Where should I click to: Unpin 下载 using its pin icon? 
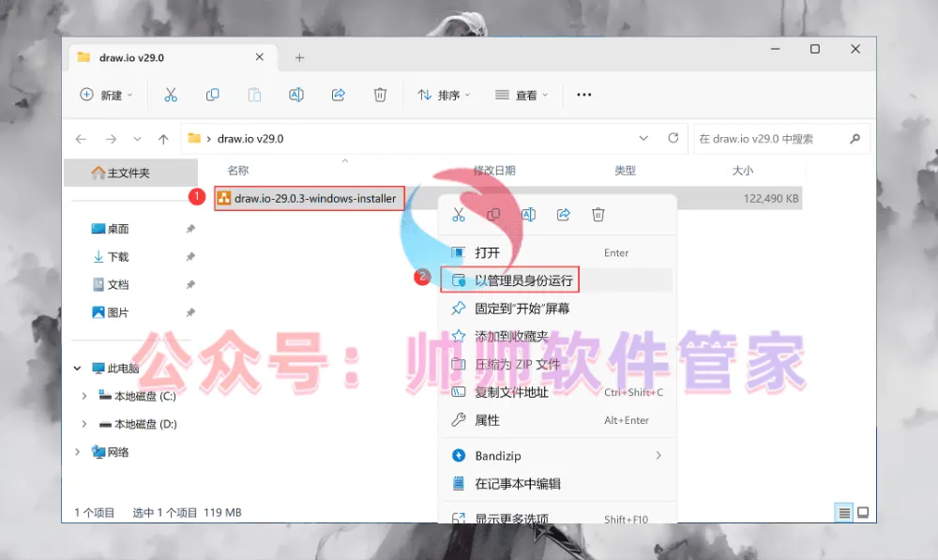[190, 257]
